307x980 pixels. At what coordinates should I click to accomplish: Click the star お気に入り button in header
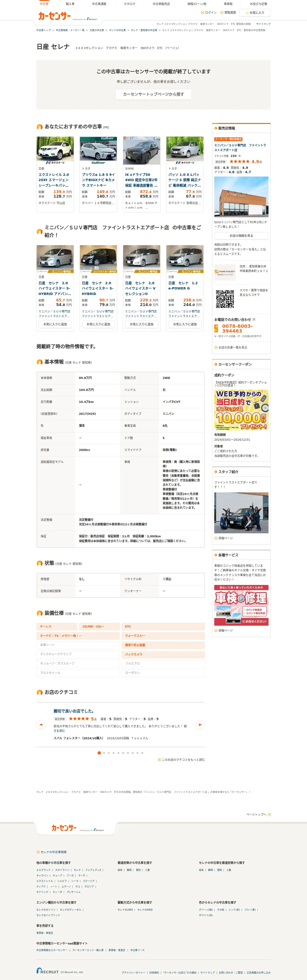(x=255, y=12)
